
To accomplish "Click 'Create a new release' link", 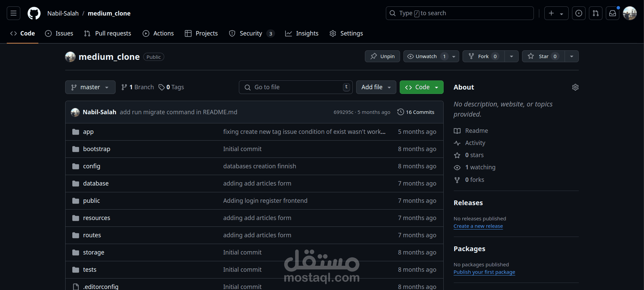I will tap(478, 226).
